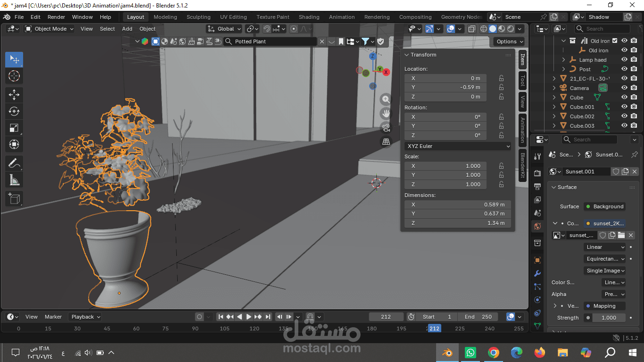
Task: Select the Cursor tool in toolbar
Action: (14, 76)
